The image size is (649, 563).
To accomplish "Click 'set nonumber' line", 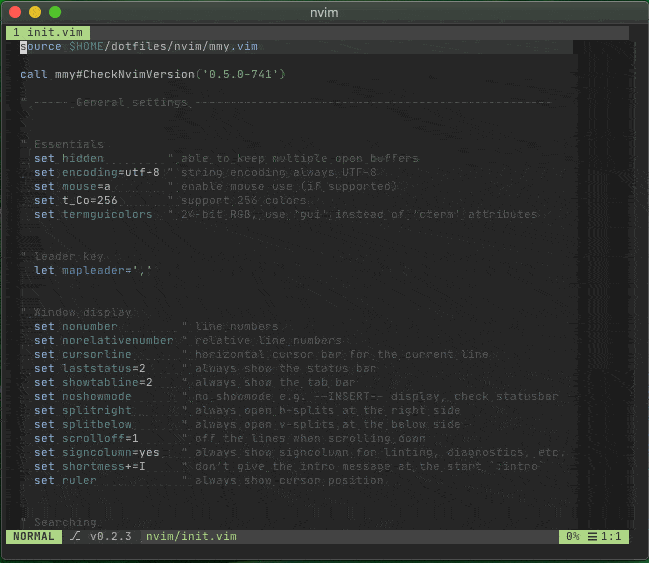I will point(156,327).
